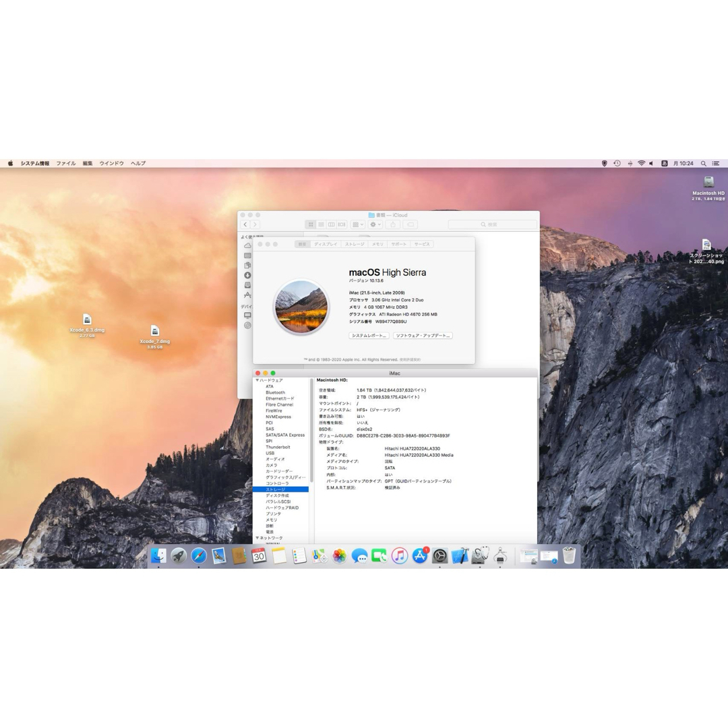Open the Apple menu
Viewport: 728px width, 728px height.
10,163
